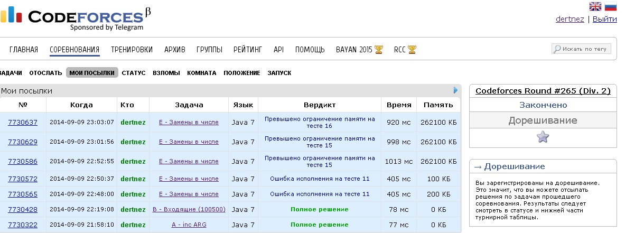Click the 1013 мс time cell
This screenshot has height=233, width=644.
click(399, 161)
